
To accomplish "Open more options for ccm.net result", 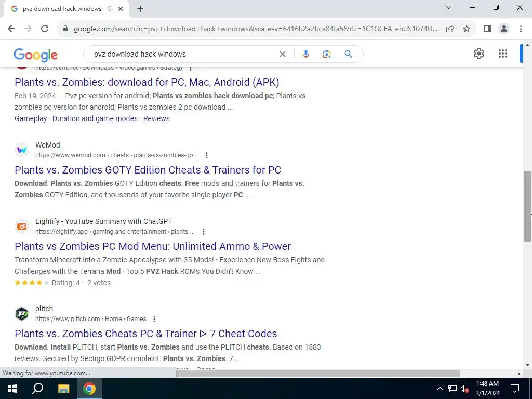I will pyautogui.click(x=191, y=68).
